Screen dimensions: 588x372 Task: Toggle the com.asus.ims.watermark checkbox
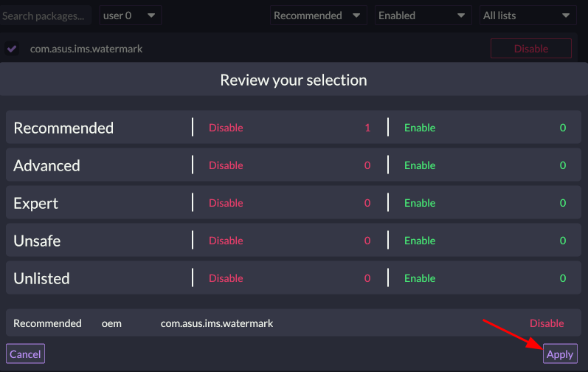coord(12,49)
